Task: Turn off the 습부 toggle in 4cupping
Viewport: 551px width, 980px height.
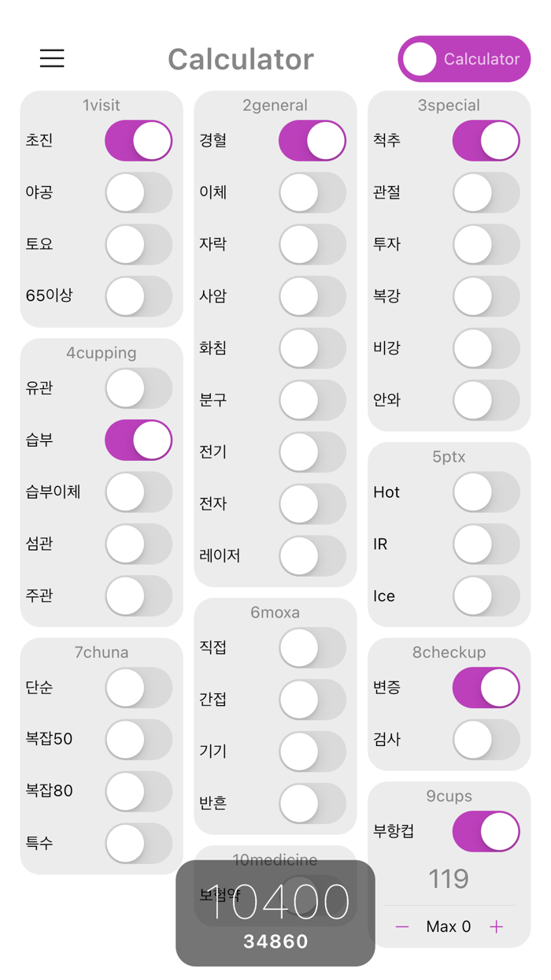Action: [x=138, y=440]
